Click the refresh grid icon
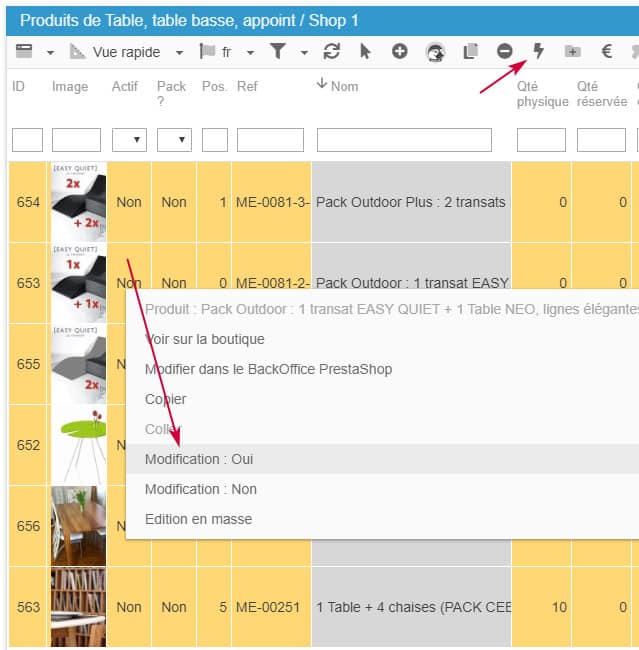The height and width of the screenshot is (650, 639). coord(332,51)
